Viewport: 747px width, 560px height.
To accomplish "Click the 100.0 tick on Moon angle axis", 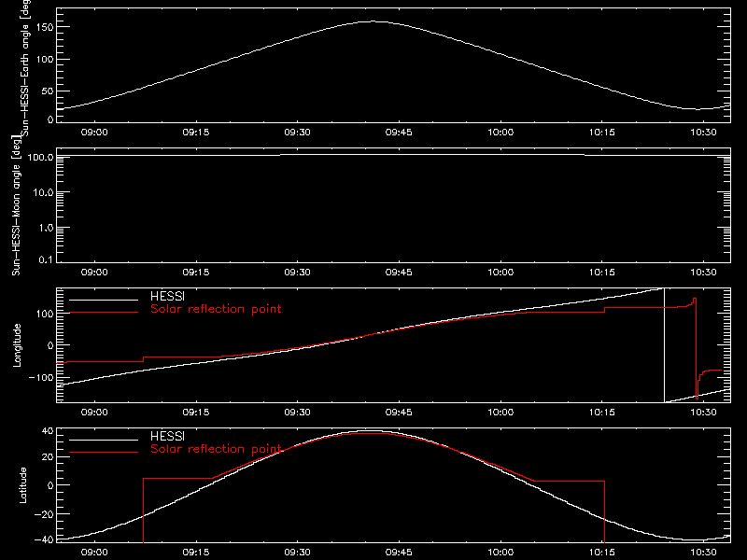I will 41,157.
